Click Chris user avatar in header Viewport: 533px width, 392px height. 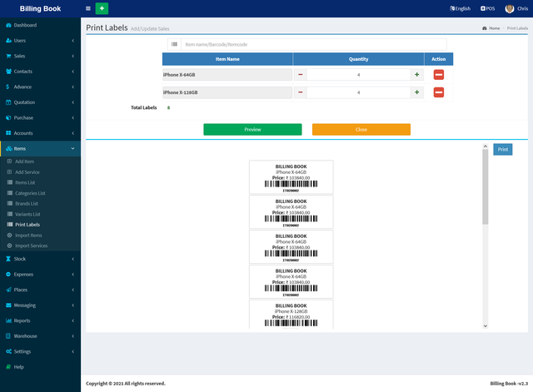[509, 9]
